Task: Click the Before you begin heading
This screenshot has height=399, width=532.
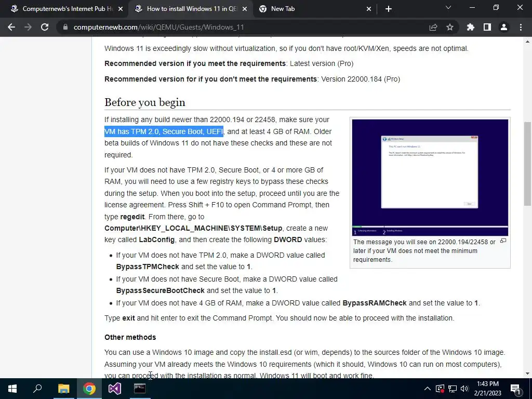Action: (145, 102)
